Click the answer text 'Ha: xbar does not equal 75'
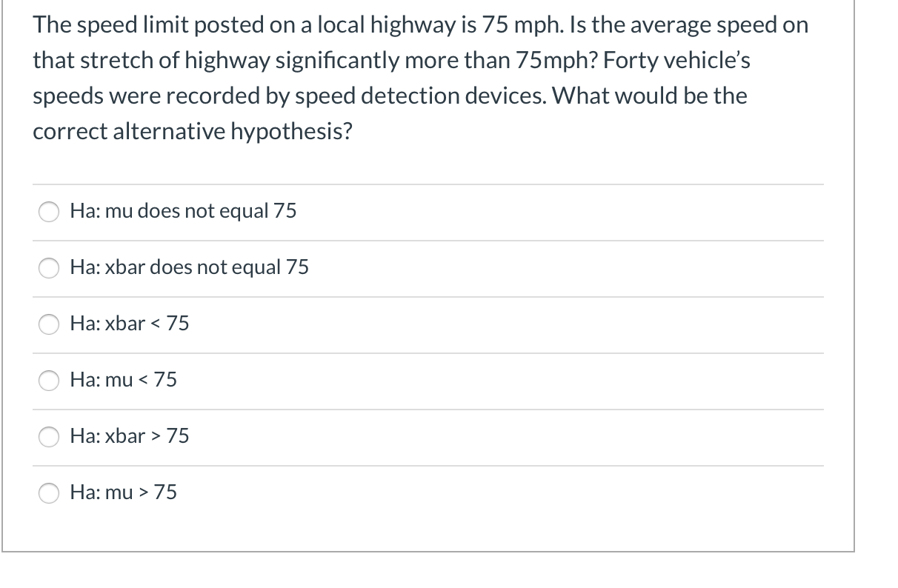 [189, 268]
